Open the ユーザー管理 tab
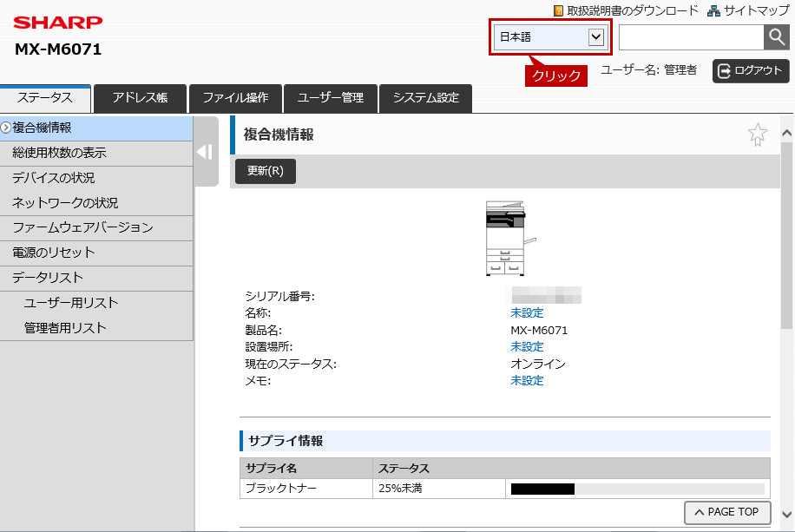The height and width of the screenshot is (532, 795). (x=331, y=98)
